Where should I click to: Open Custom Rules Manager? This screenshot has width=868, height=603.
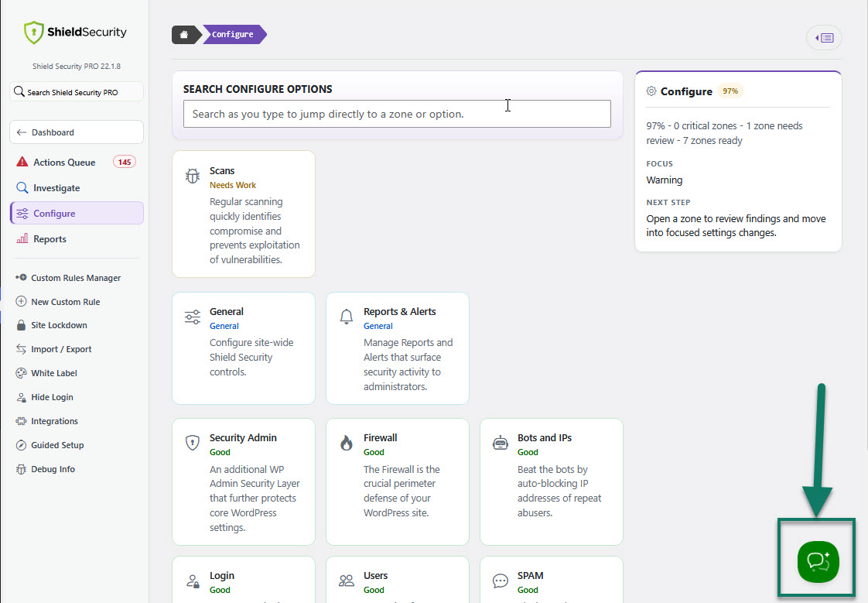pos(77,277)
